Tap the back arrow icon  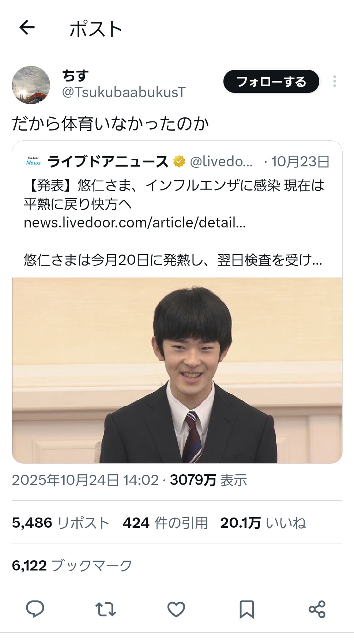[x=27, y=27]
